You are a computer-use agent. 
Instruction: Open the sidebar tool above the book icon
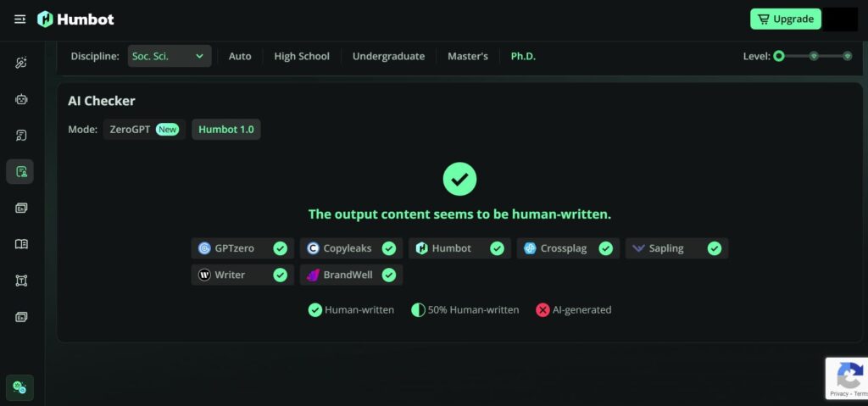pyautogui.click(x=21, y=209)
